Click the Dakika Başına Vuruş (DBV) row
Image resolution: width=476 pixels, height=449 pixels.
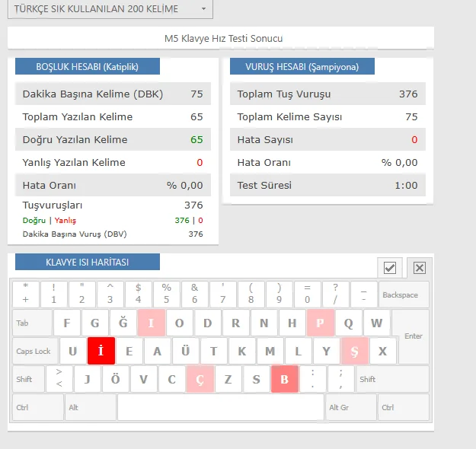113,234
